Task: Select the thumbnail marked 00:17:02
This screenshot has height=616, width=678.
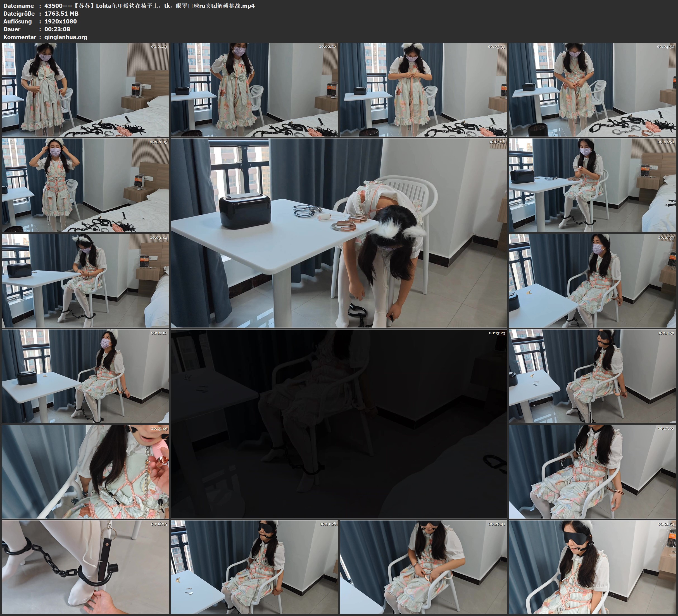Action: coord(592,471)
